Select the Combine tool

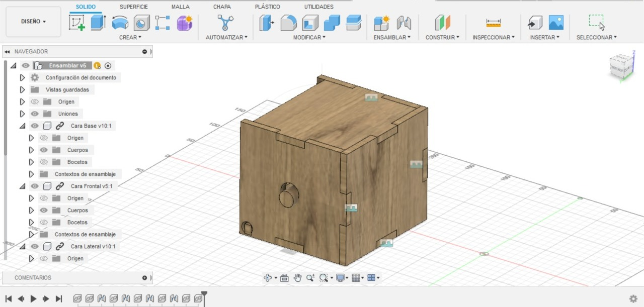(x=332, y=23)
